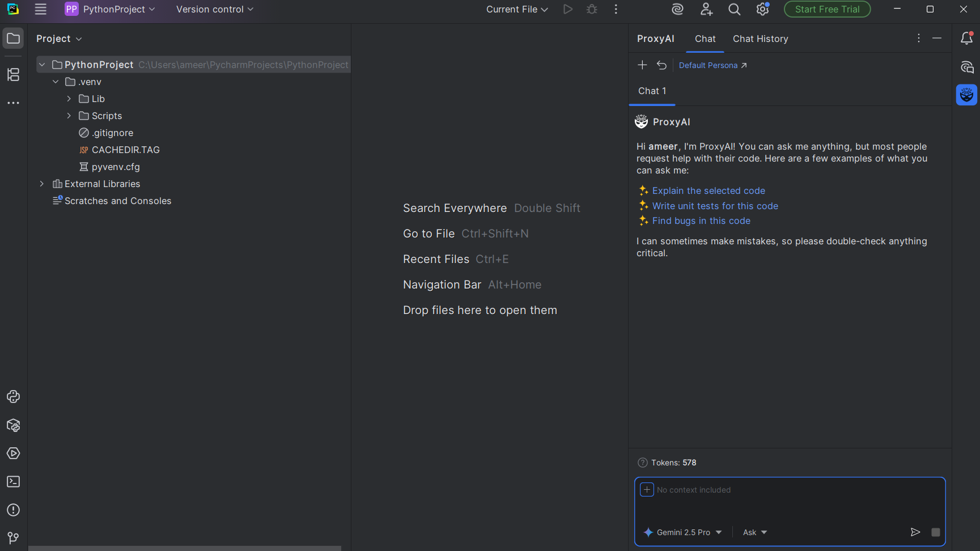Click the Tokens help question icon
This screenshot has height=551, width=980.
click(x=642, y=463)
